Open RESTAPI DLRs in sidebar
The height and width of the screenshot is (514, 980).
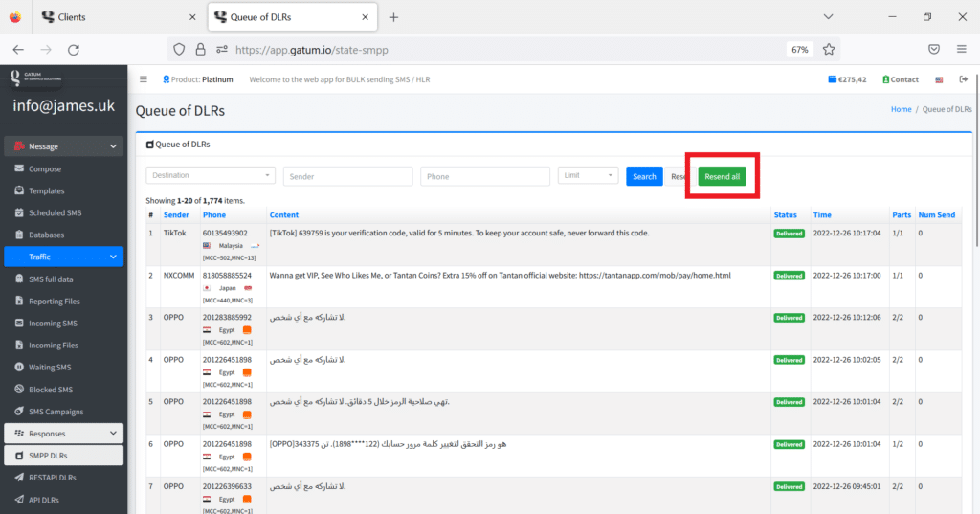(x=64, y=477)
